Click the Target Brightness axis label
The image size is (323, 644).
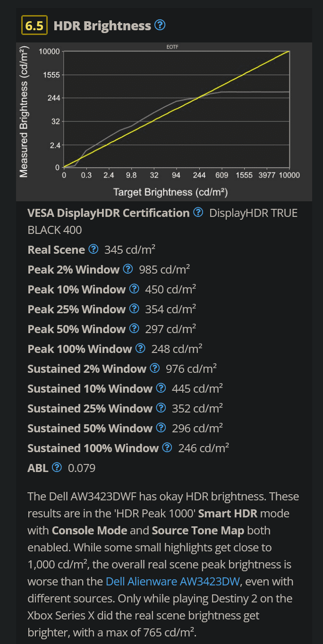(x=171, y=192)
